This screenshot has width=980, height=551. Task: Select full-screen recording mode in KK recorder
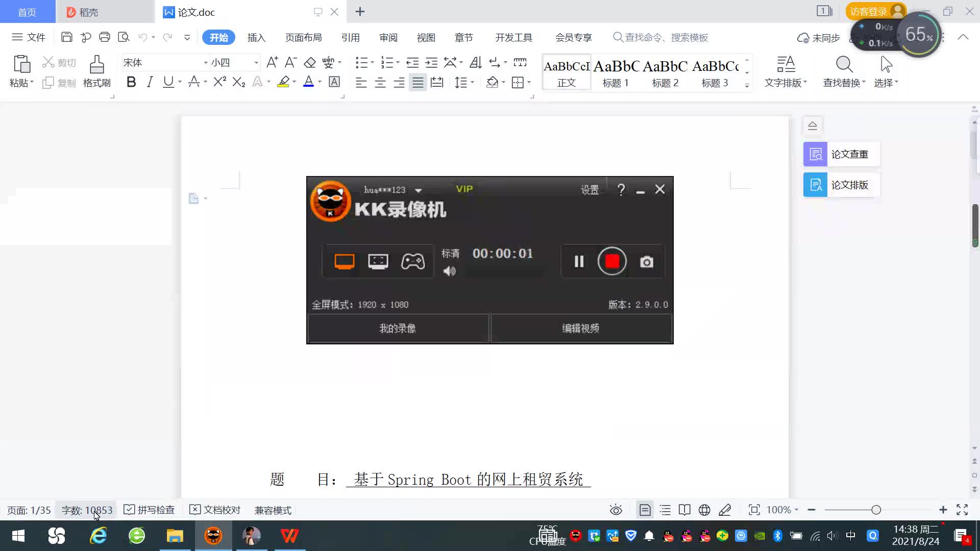345,261
